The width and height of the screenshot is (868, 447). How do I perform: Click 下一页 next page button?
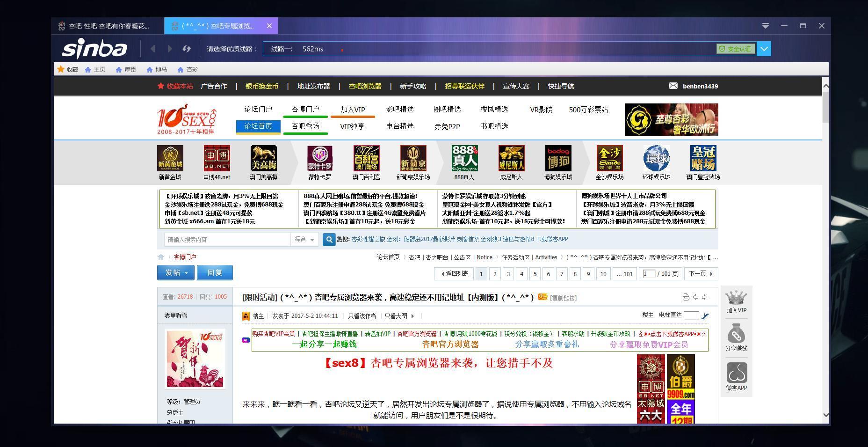tap(701, 274)
